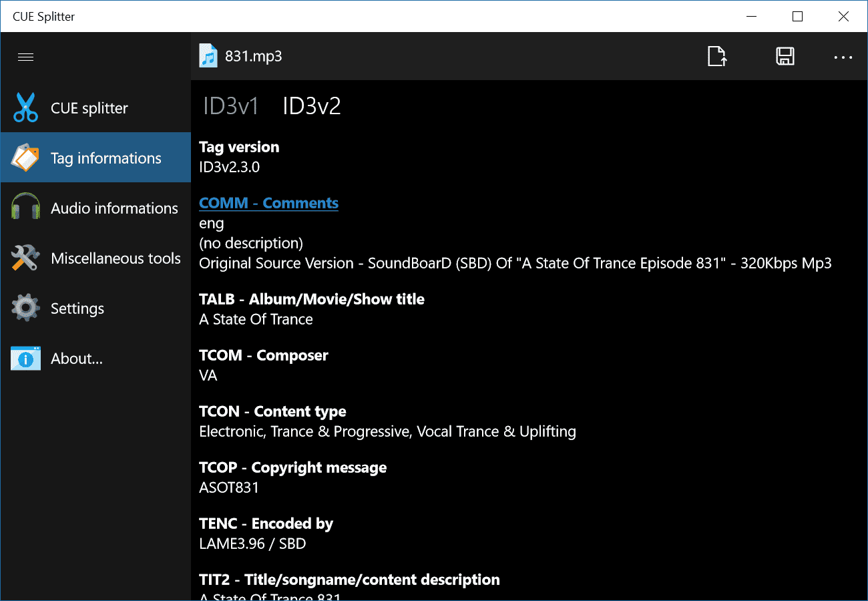The height and width of the screenshot is (601, 868).
Task: Open the About... sidebar entry
Action: point(77,359)
